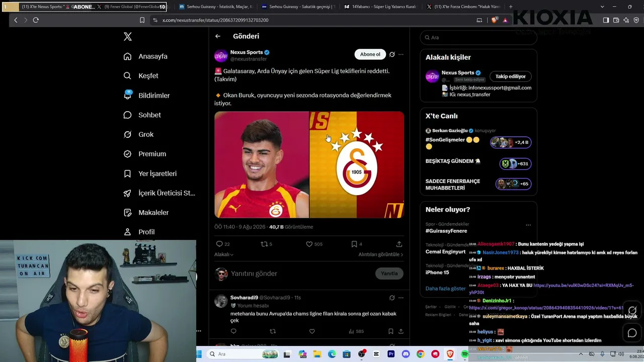Switch to Forza Cimbom browser tab
This screenshot has width=644, height=362.
(464, 7)
